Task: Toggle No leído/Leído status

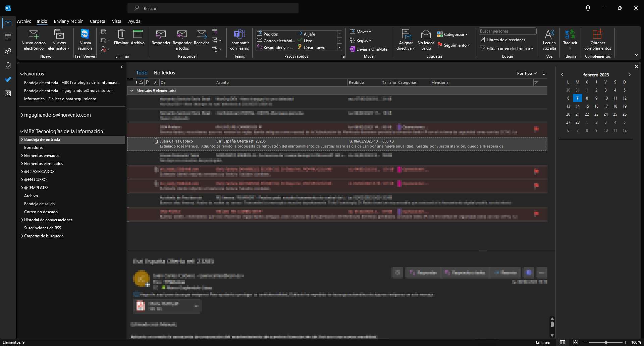Action: pyautogui.click(x=426, y=40)
